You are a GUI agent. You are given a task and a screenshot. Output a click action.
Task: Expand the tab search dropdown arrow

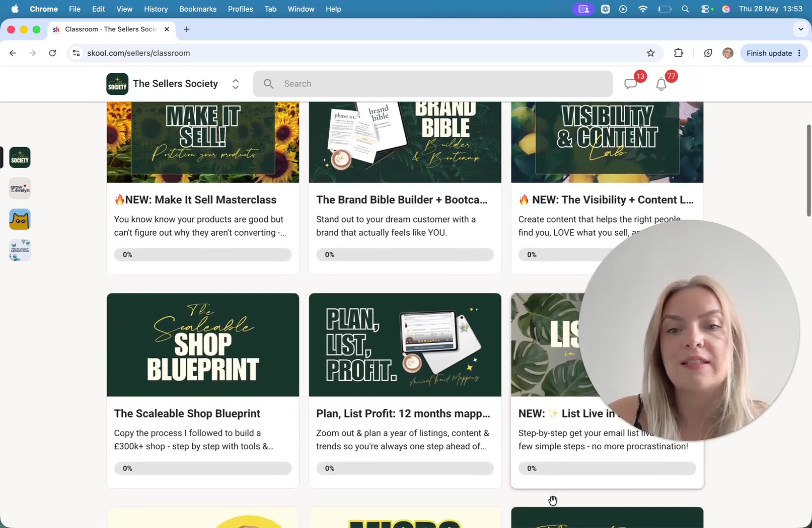tap(801, 29)
